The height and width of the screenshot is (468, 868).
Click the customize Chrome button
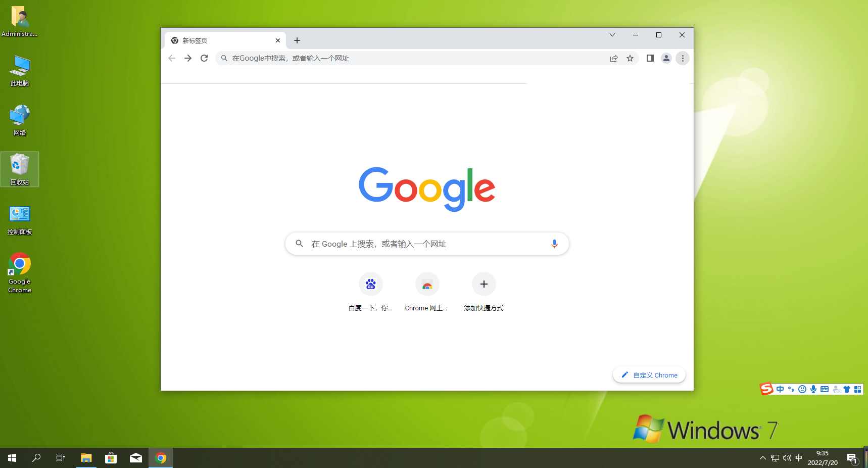pyautogui.click(x=649, y=375)
